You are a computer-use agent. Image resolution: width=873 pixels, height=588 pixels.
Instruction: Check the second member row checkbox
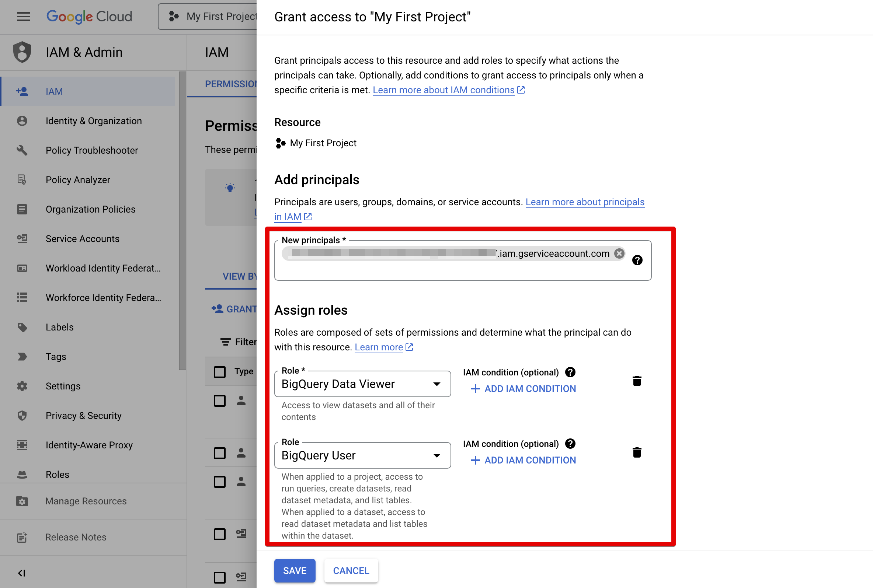pyautogui.click(x=219, y=453)
